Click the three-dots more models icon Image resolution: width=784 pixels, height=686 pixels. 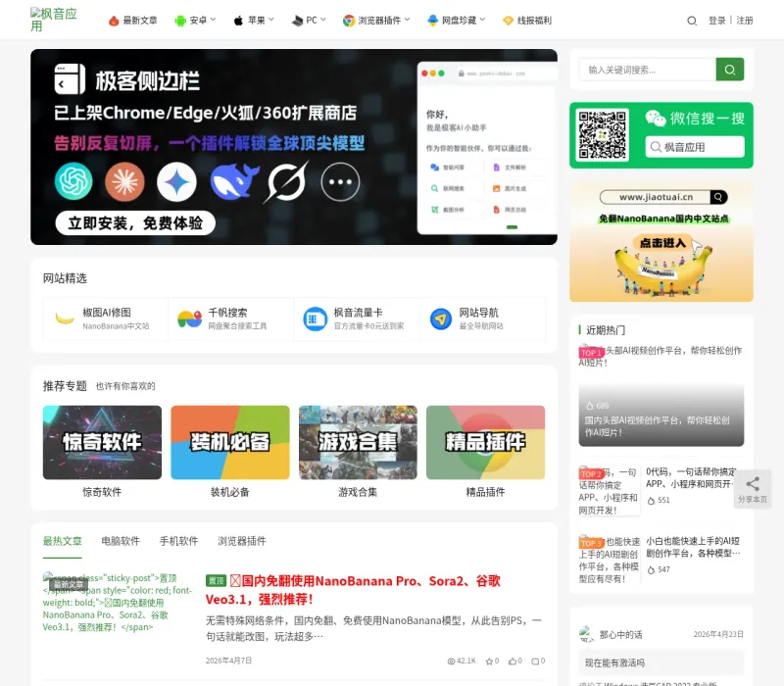340,181
